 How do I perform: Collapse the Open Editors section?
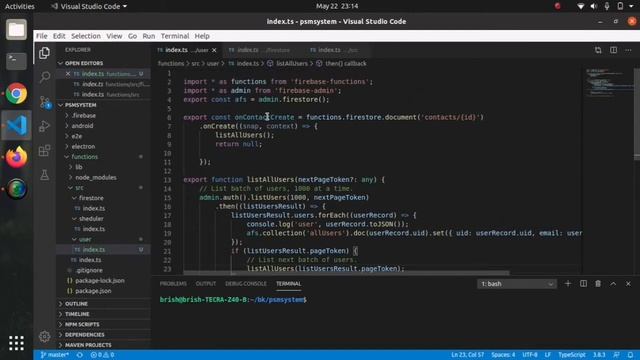tap(84, 63)
